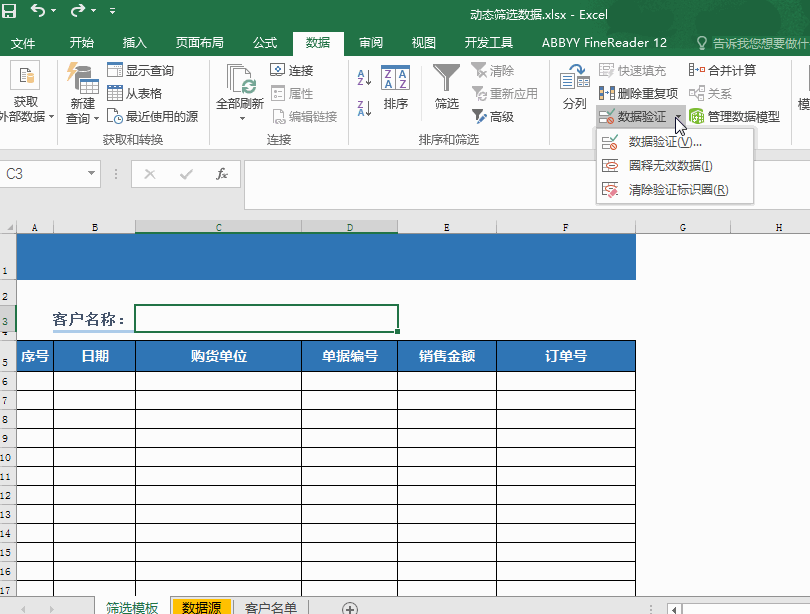Click the 销售金额 header cell

tap(447, 356)
